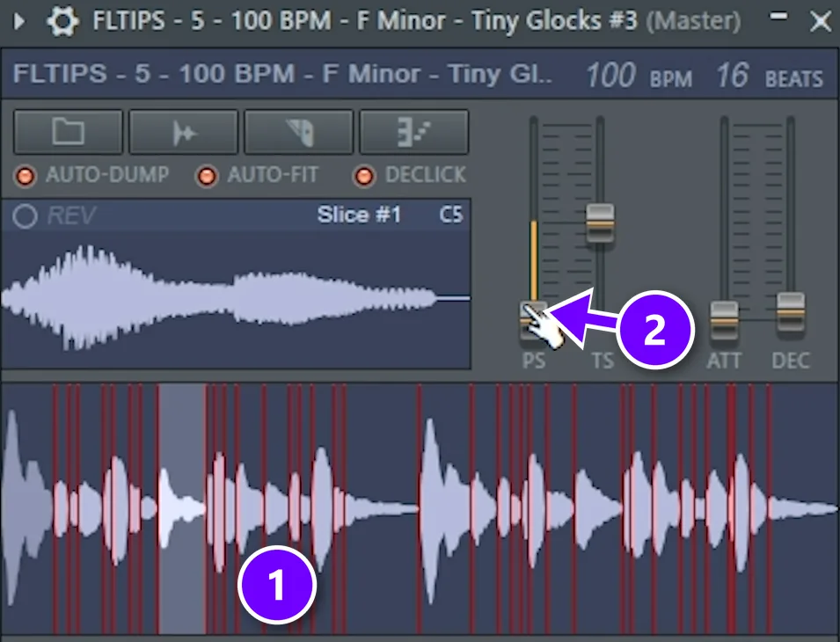The width and height of the screenshot is (840, 642).
Task: Toggle the AUTO-FIT option
Action: pyautogui.click(x=207, y=176)
